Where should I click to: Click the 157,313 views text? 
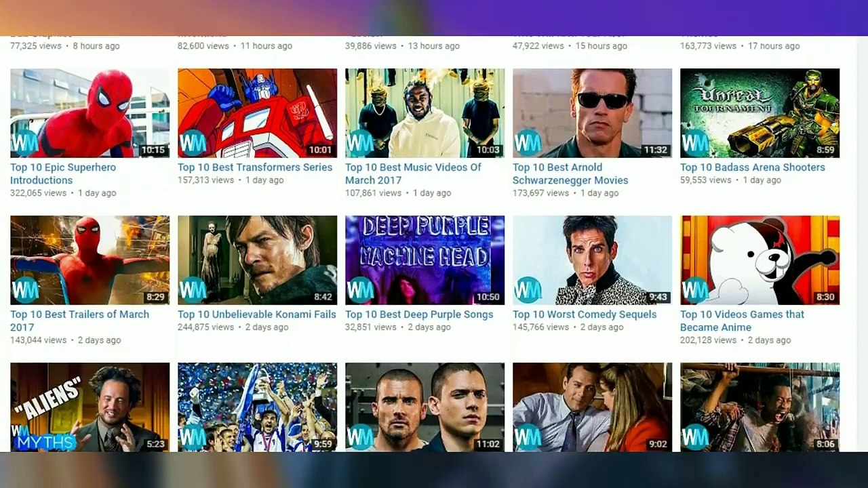pos(205,180)
